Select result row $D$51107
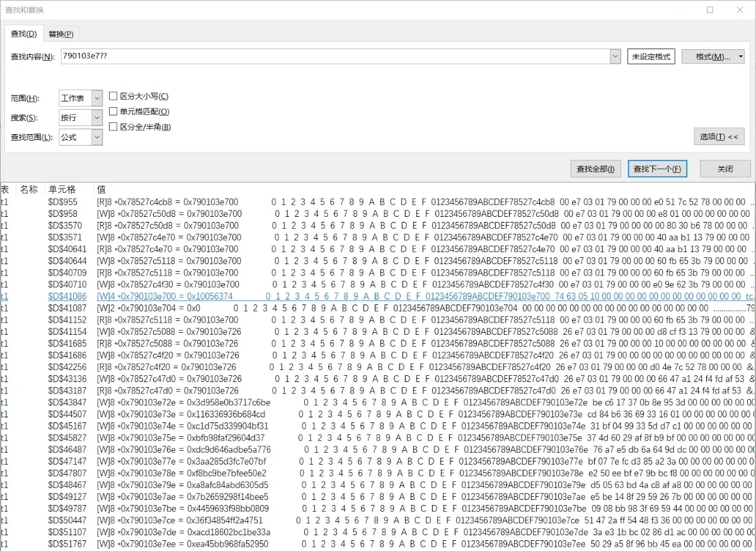756x551 pixels. click(x=377, y=532)
